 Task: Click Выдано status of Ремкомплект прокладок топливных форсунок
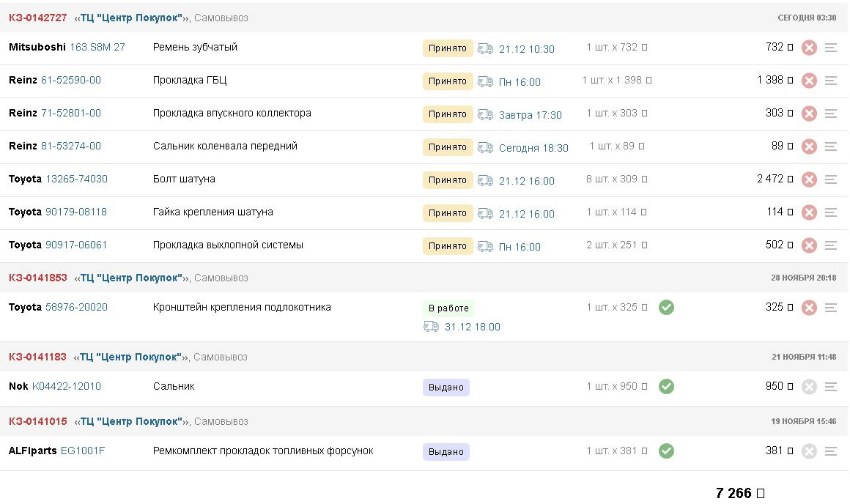[x=446, y=452]
